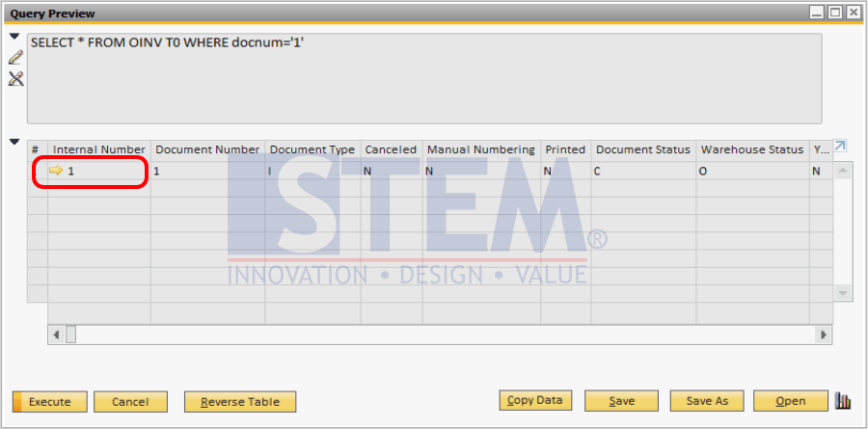Click the Cancel button
The height and width of the screenshot is (429, 868).
pos(130,402)
